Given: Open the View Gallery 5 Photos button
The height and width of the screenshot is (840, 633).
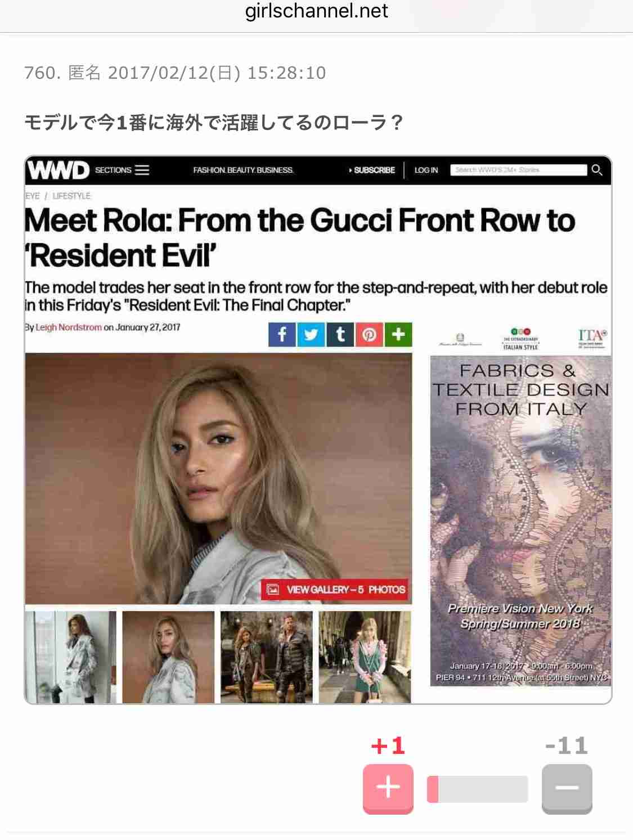Looking at the screenshot, I should 336,590.
